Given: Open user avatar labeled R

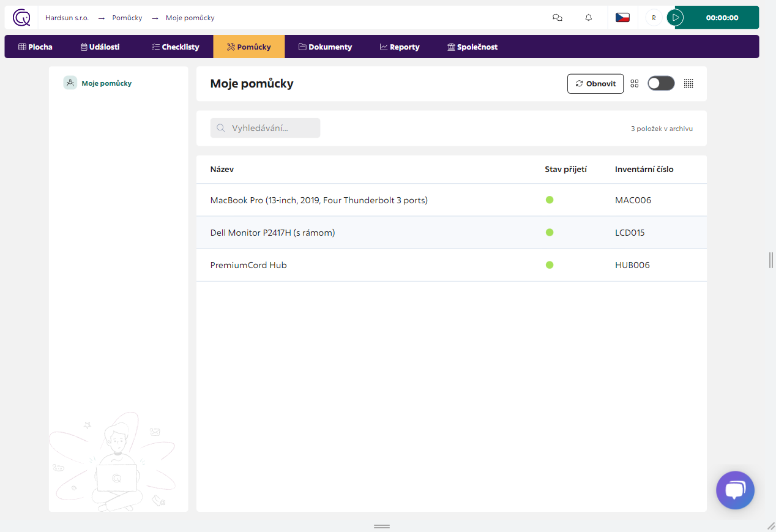Looking at the screenshot, I should [654, 18].
